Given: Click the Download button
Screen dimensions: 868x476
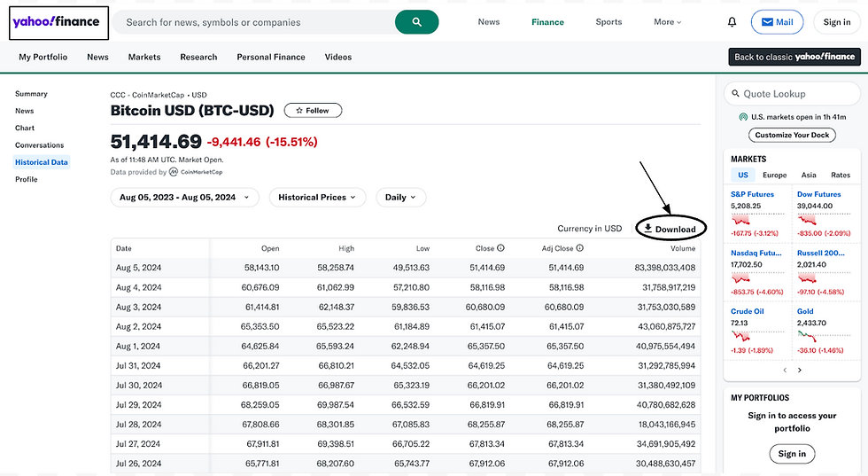Looking at the screenshot, I should coord(670,229).
